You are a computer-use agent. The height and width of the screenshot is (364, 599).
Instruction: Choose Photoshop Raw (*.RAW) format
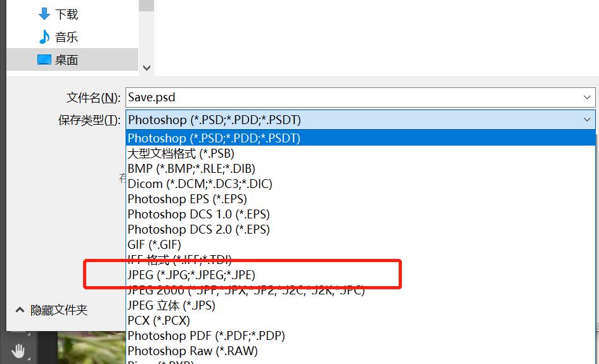tap(193, 351)
